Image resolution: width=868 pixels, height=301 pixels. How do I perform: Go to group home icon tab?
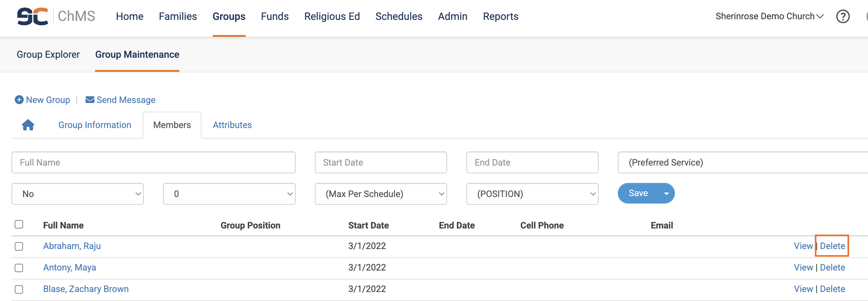(28, 125)
